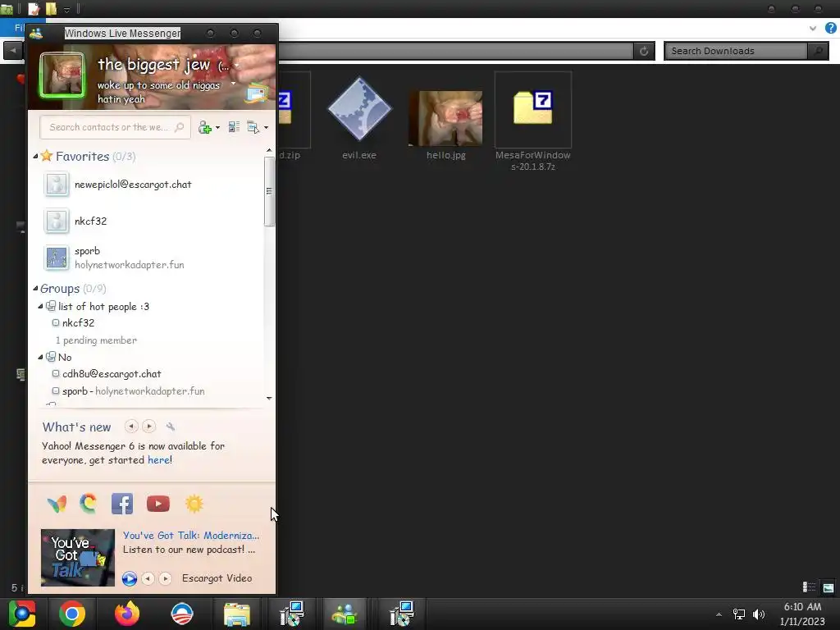The width and height of the screenshot is (840, 630).
Task: Open the personal message dropdown arrow
Action: click(x=233, y=83)
